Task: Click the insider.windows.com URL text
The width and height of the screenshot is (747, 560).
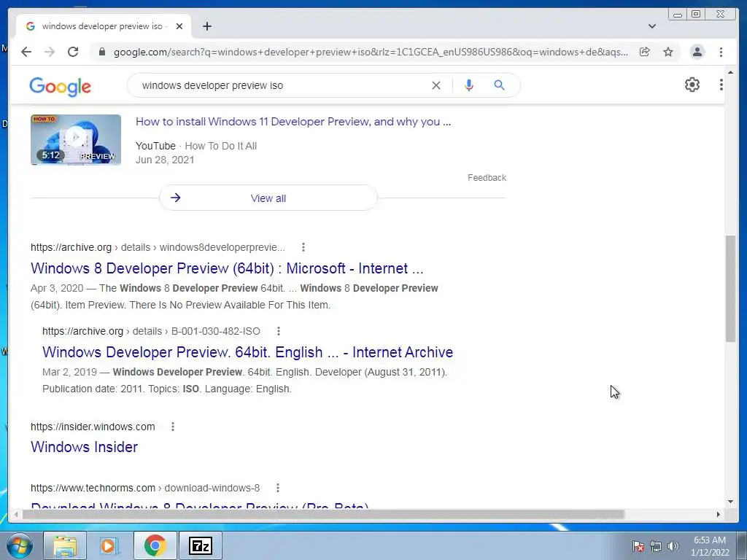Action: click(x=93, y=427)
